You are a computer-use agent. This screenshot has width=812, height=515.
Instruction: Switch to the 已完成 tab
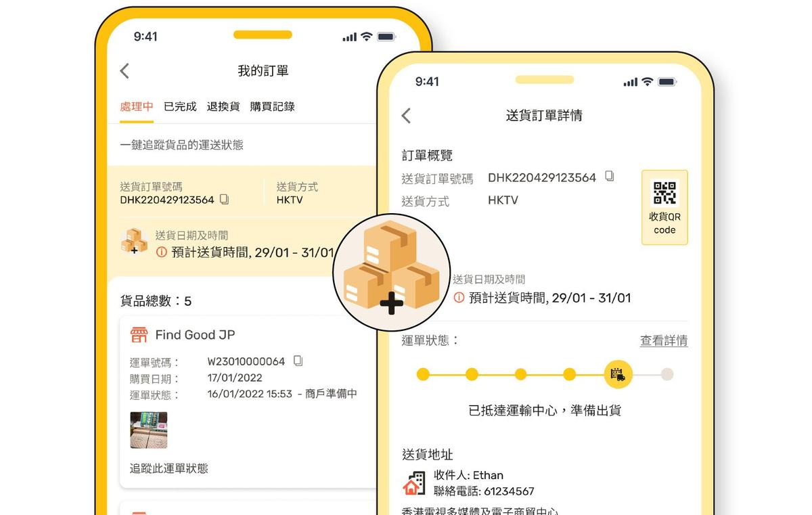tap(180, 106)
